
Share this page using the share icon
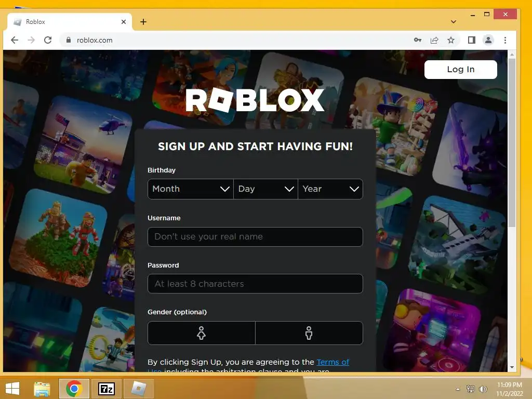click(434, 40)
